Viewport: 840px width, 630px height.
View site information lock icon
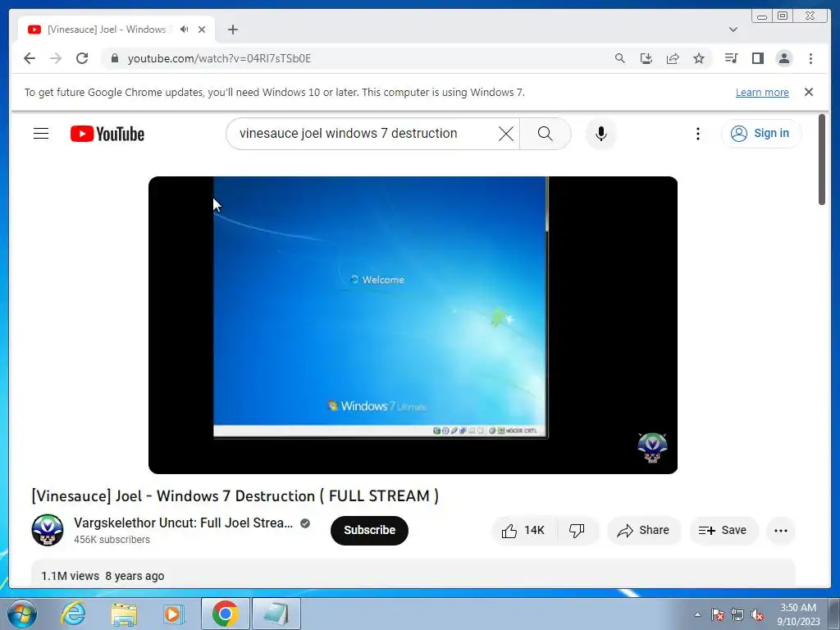click(x=114, y=58)
